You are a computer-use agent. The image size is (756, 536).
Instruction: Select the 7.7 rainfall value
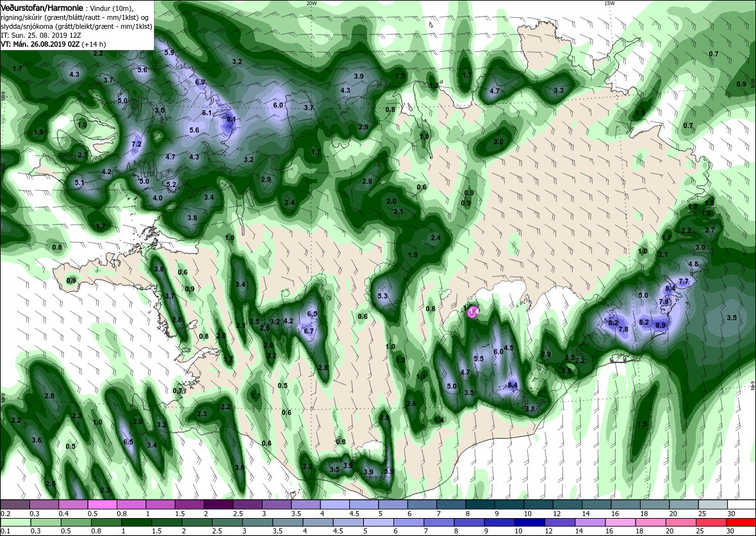683,281
